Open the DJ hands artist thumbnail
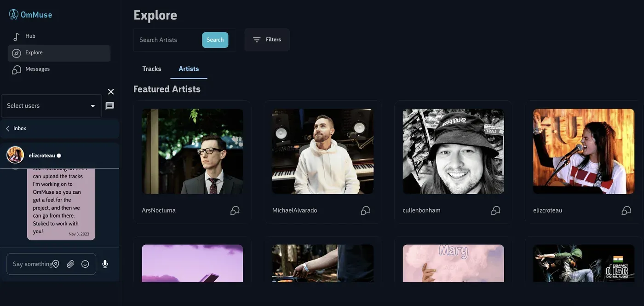Screen dimensions: 644x306 tap(323, 263)
